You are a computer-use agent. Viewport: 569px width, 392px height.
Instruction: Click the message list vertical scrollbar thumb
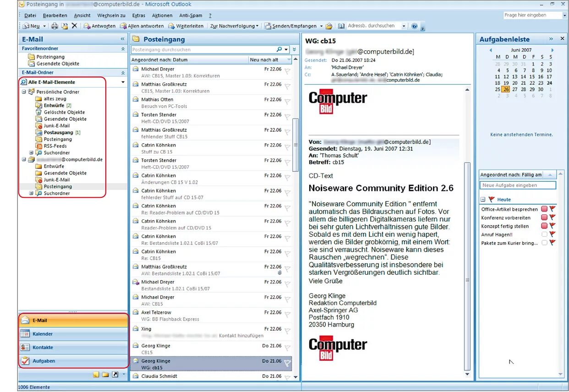point(295,144)
